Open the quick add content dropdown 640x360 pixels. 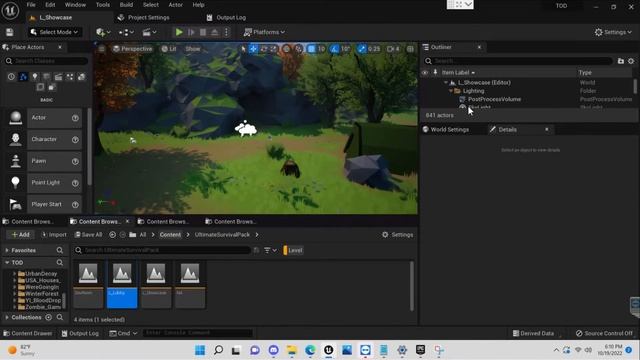tap(103, 32)
